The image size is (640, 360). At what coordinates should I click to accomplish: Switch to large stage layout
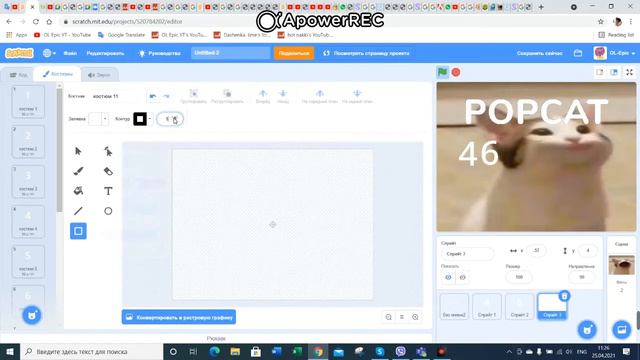click(x=614, y=72)
